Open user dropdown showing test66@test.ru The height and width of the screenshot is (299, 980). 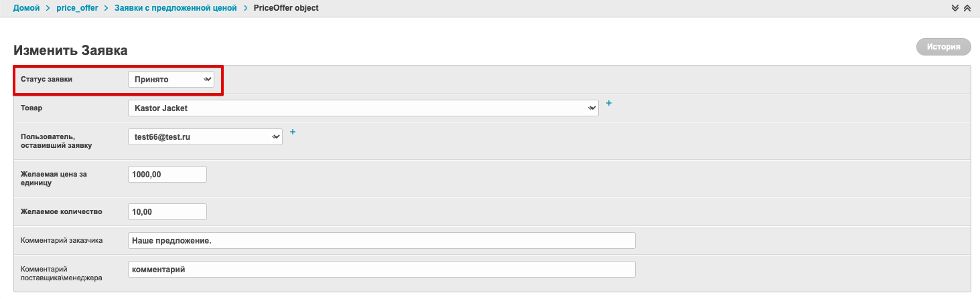(x=204, y=136)
